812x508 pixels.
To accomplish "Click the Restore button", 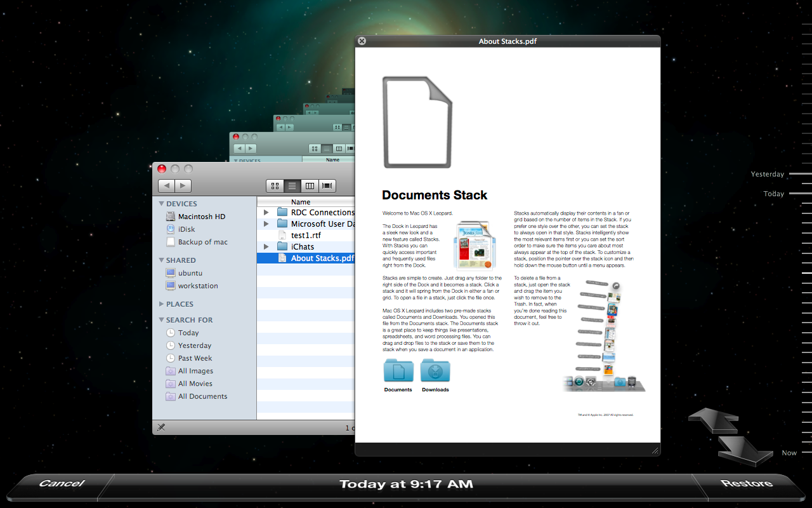I will (747, 483).
